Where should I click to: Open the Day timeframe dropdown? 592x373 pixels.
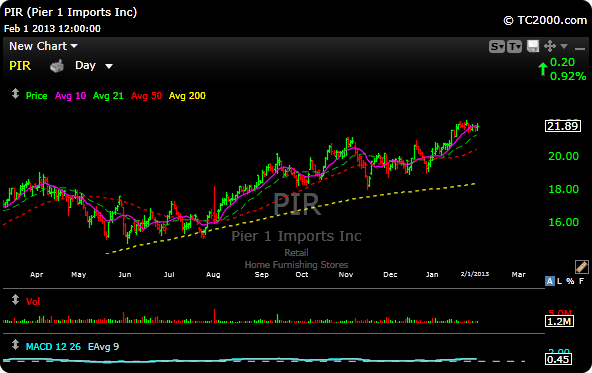[x=94, y=66]
